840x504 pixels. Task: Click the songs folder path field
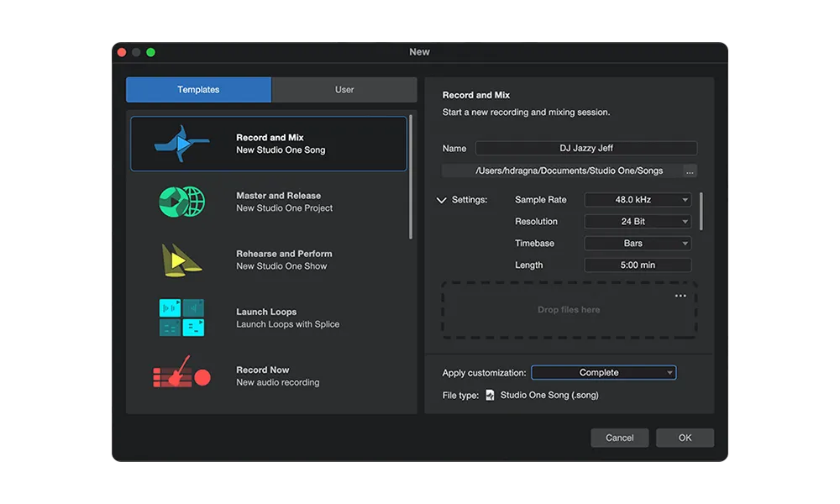[x=562, y=171]
